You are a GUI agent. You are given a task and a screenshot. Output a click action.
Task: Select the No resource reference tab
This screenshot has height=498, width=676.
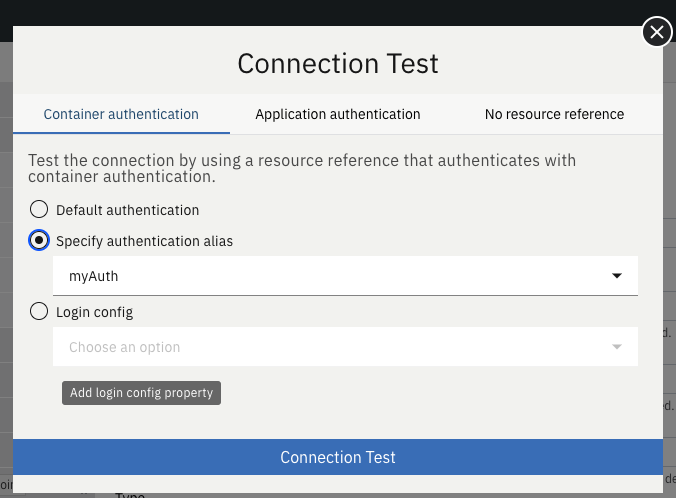tap(554, 114)
